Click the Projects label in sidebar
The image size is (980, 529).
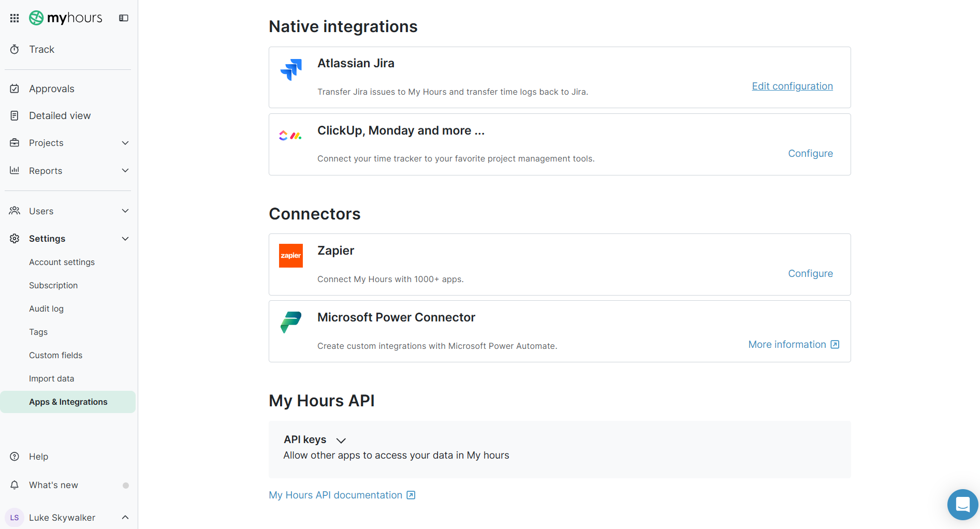46,143
